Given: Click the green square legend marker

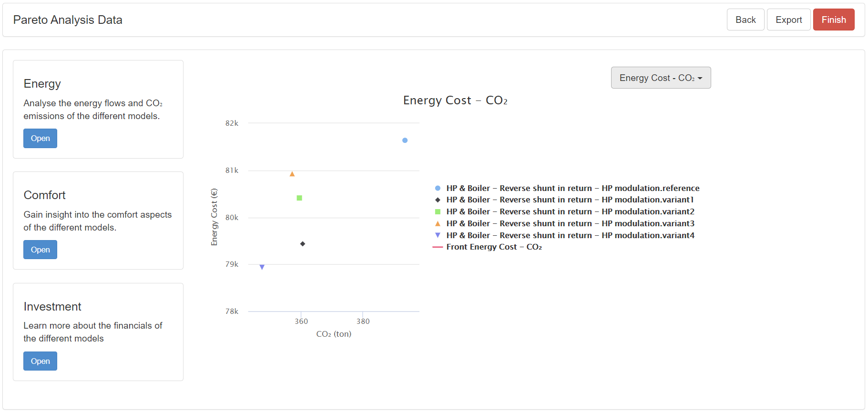Looking at the screenshot, I should point(438,211).
